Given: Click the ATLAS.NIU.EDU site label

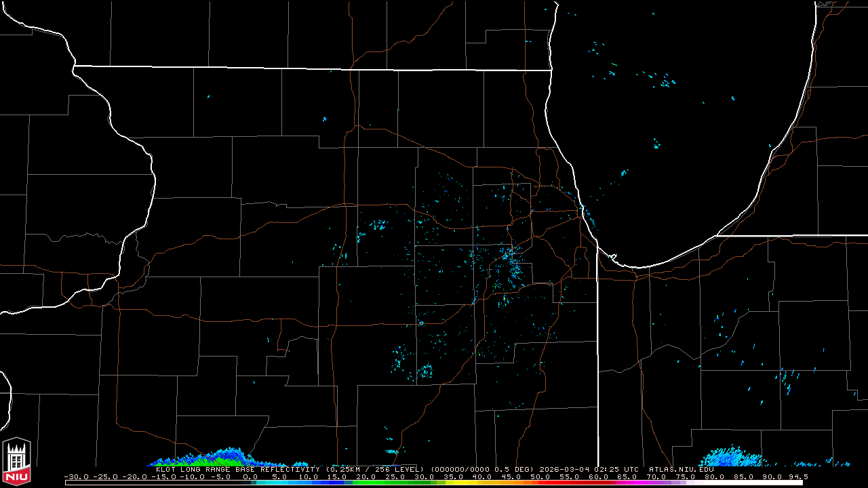Looking at the screenshot, I should tap(681, 469).
